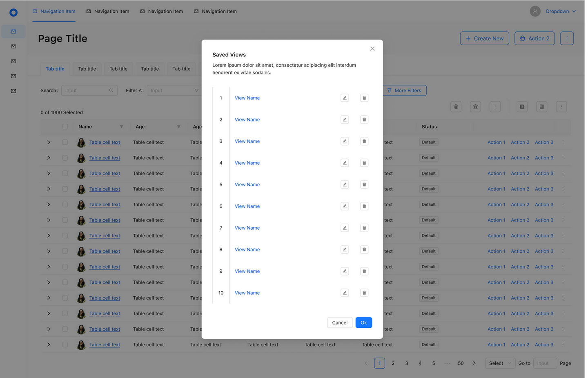Delete the saved view numbered 6
Image resolution: width=588 pixels, height=378 pixels.
click(x=364, y=206)
